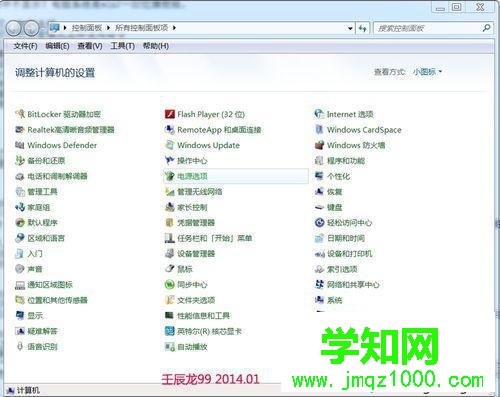Screen dimensions: 500x397
Task: Click the 网络和共享中心 icon
Action: tap(319, 284)
